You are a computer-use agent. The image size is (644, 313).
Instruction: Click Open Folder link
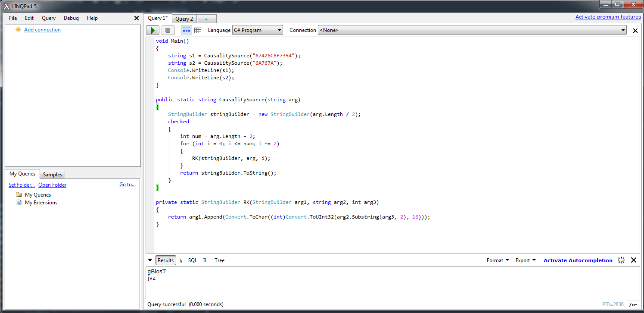[53, 185]
